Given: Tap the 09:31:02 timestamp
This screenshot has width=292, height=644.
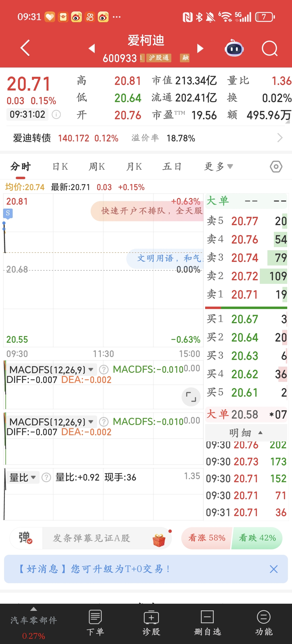Looking at the screenshot, I should tap(27, 114).
